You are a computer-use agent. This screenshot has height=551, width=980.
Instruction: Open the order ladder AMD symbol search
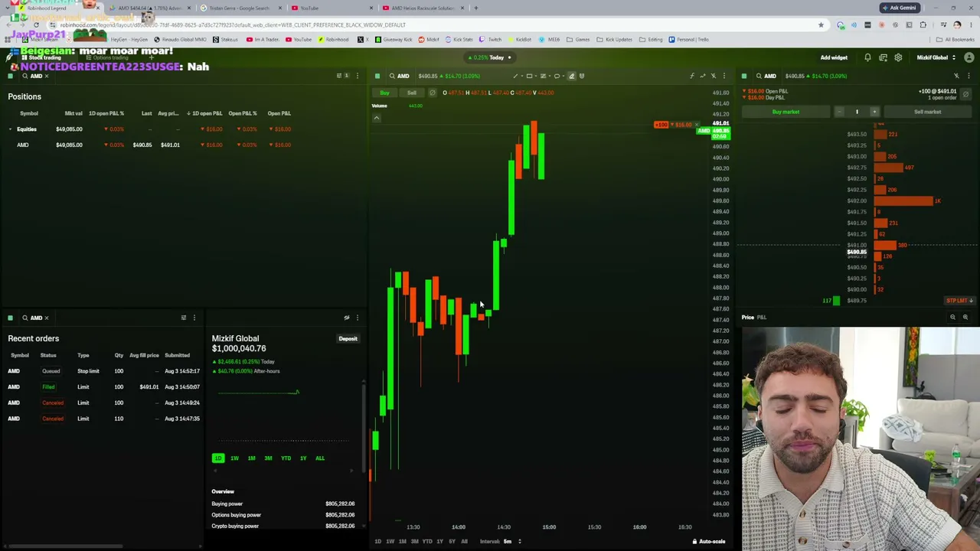(766, 76)
